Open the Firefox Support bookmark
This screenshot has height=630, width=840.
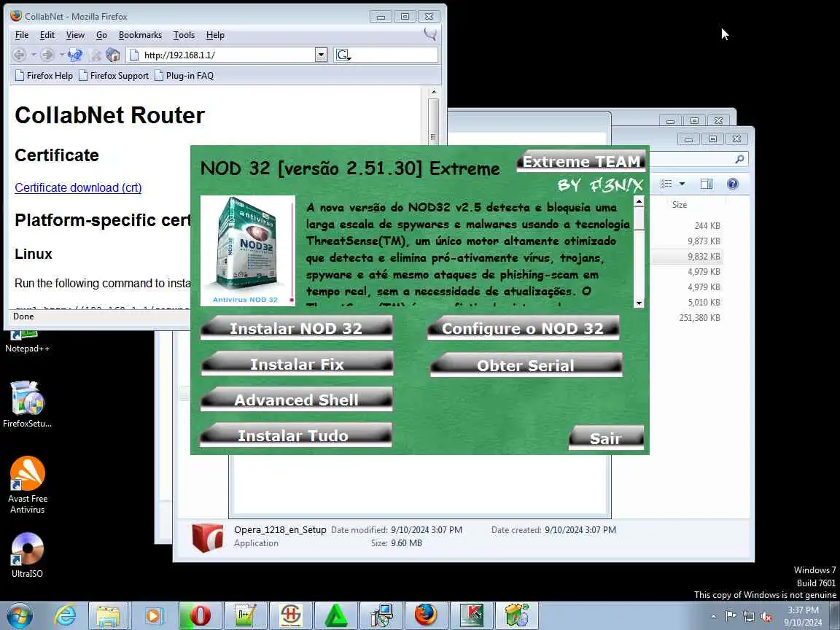coord(114,76)
